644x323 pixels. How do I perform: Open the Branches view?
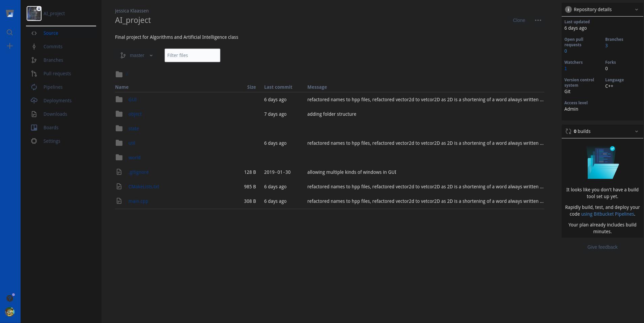(53, 60)
